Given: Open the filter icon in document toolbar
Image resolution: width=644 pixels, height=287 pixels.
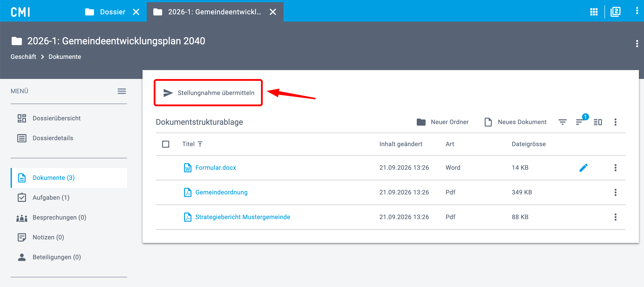Looking at the screenshot, I should coord(563,122).
